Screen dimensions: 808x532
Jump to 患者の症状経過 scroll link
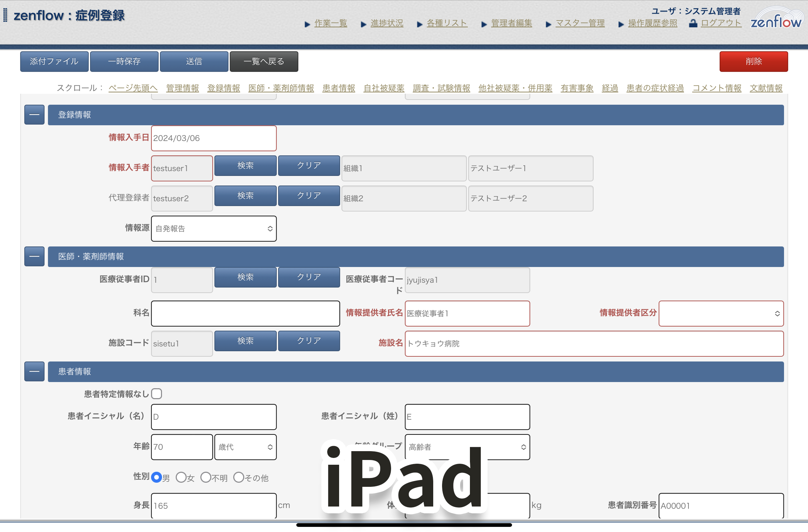[655, 88]
